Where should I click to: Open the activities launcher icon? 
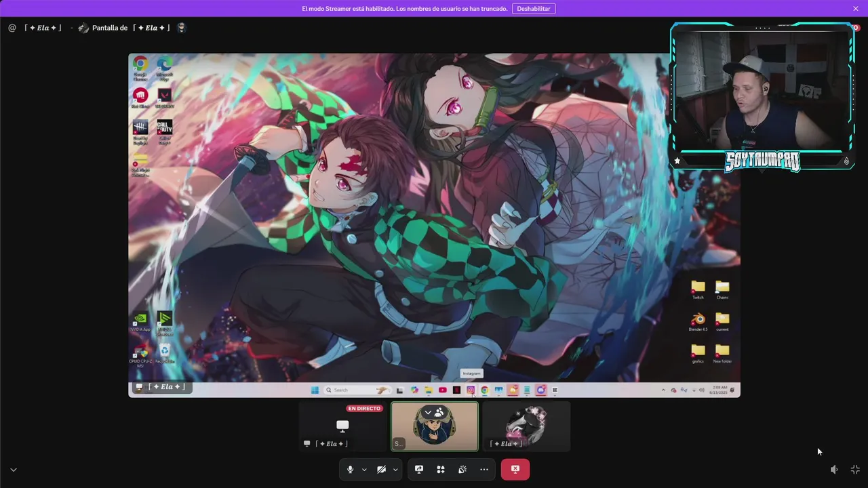click(441, 469)
